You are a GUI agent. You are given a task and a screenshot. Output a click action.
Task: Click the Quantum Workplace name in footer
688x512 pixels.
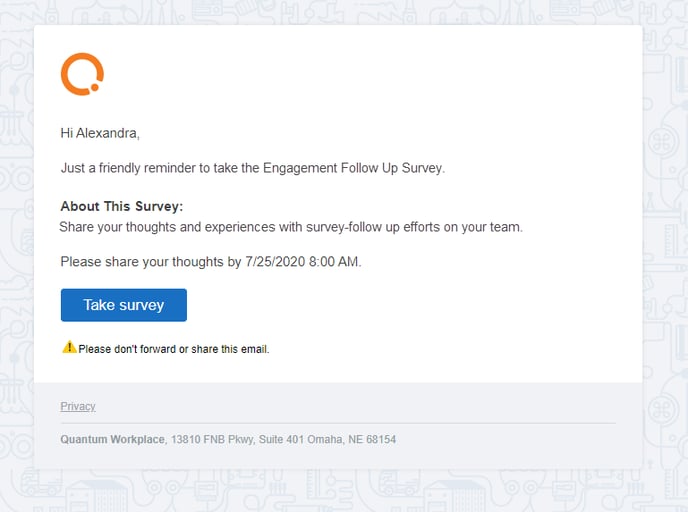tap(112, 439)
